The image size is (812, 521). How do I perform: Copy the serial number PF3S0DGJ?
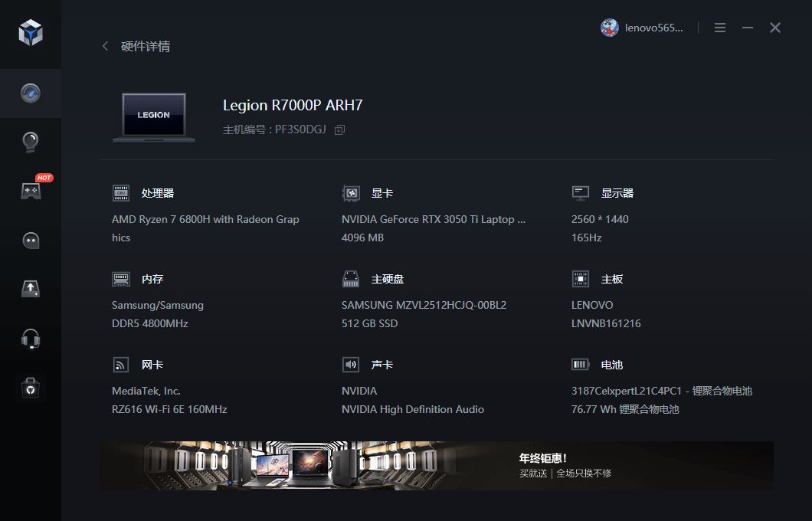coord(339,130)
